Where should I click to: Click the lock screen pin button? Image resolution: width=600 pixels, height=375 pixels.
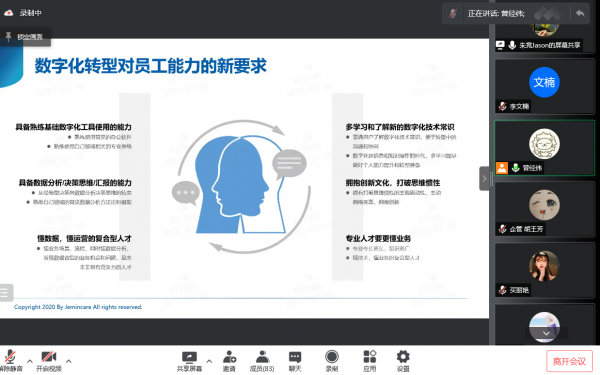[x=25, y=37]
